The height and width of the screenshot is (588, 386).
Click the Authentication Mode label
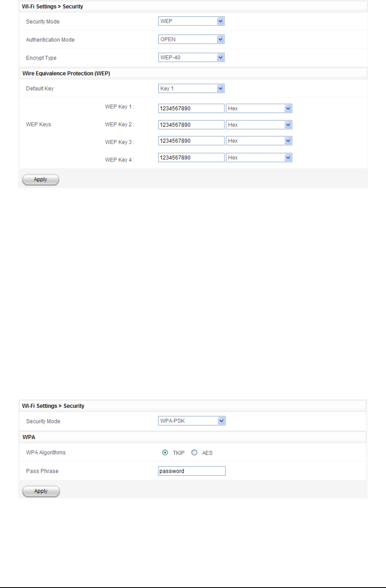(x=50, y=40)
